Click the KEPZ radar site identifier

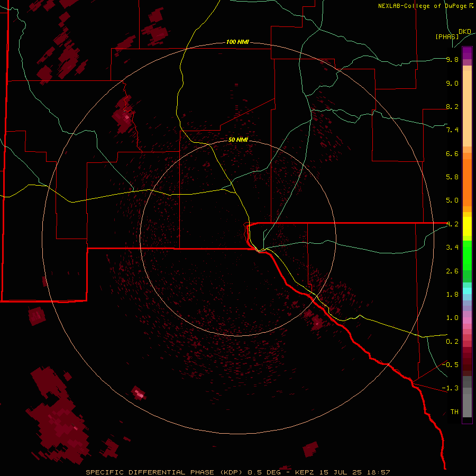click(x=306, y=472)
